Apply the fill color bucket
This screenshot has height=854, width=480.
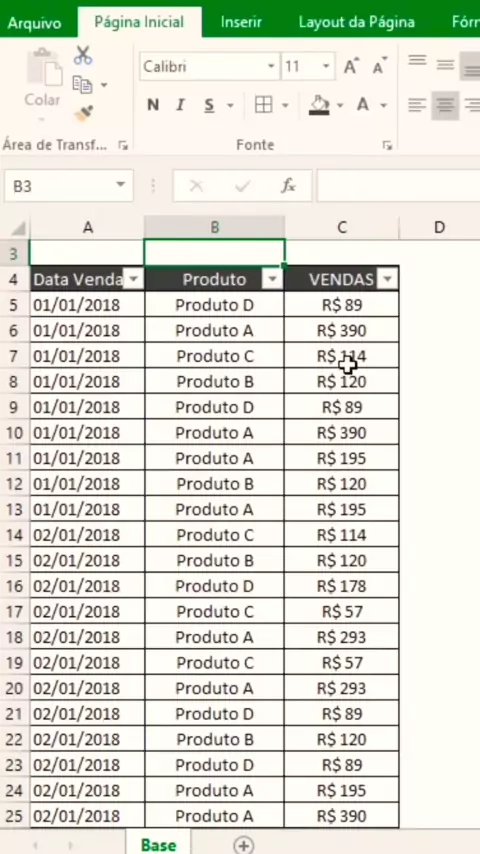pyautogui.click(x=319, y=105)
